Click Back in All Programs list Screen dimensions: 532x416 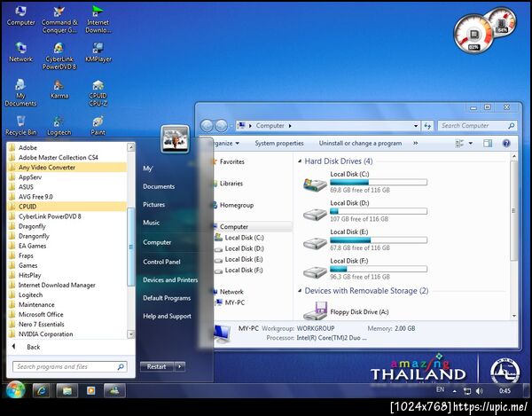point(34,347)
